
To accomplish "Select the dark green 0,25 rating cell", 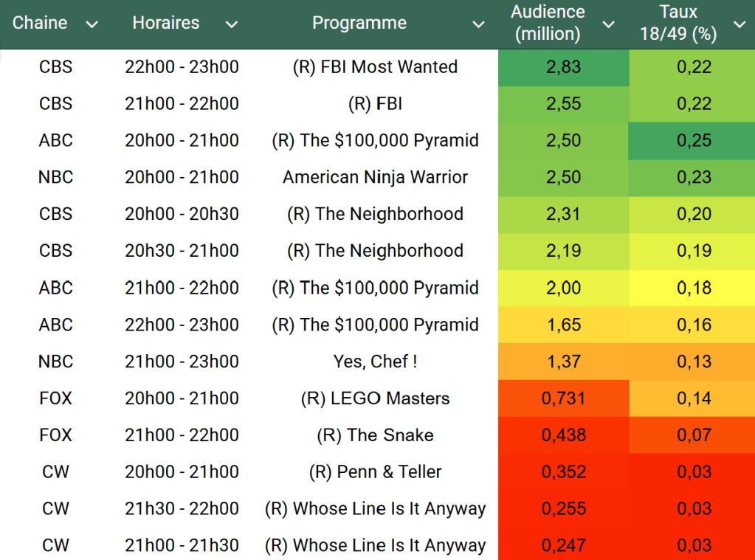I will [x=694, y=140].
